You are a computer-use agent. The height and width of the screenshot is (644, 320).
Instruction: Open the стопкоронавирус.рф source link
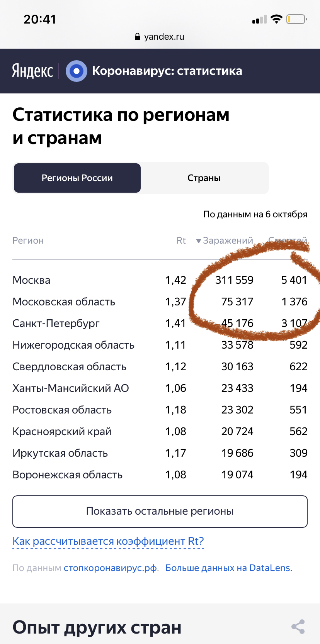tap(111, 568)
